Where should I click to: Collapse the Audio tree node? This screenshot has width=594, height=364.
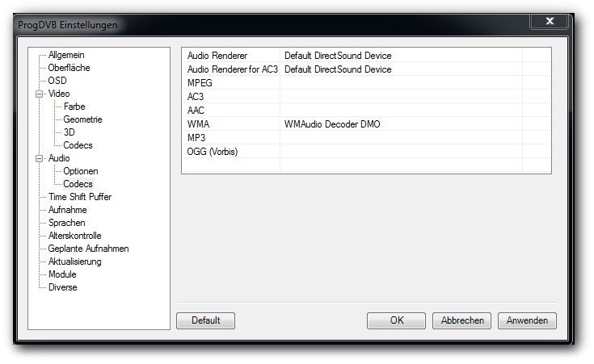point(38,158)
